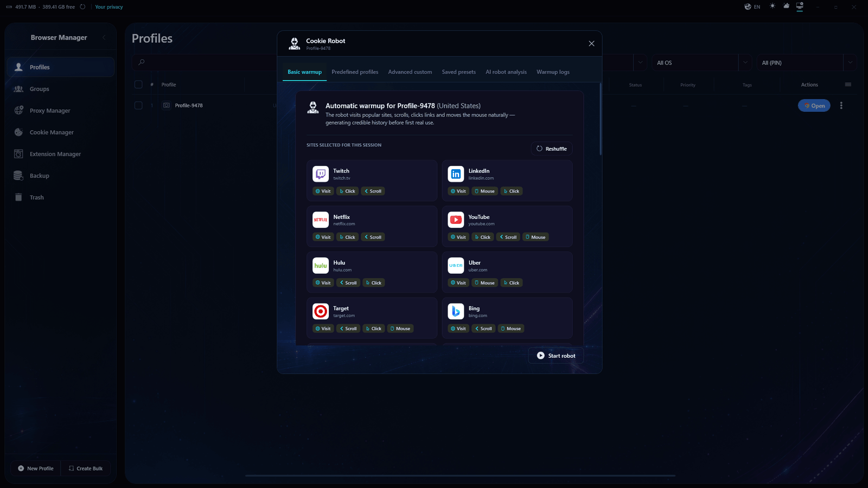Open Groups via its sidebar icon
The height and width of the screenshot is (488, 868).
pos(18,89)
